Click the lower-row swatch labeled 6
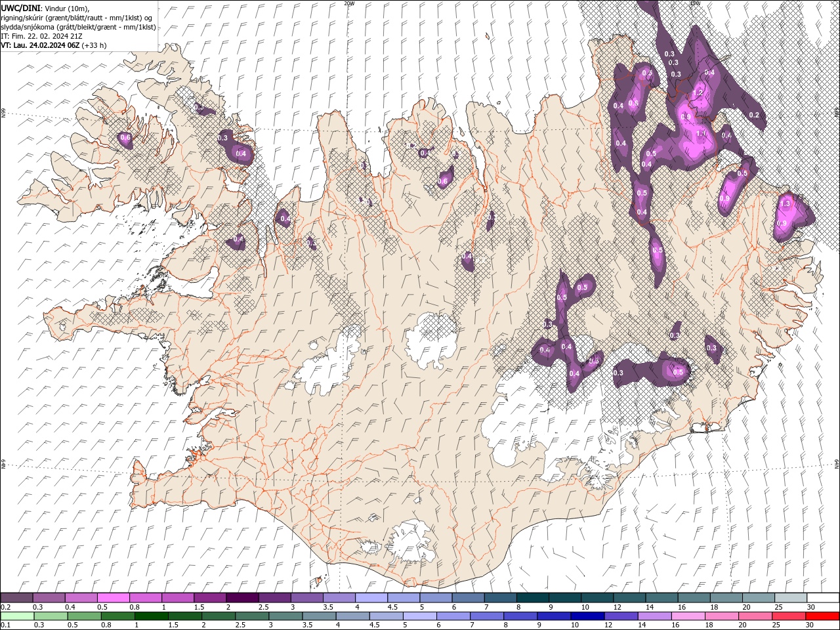 (x=453, y=616)
